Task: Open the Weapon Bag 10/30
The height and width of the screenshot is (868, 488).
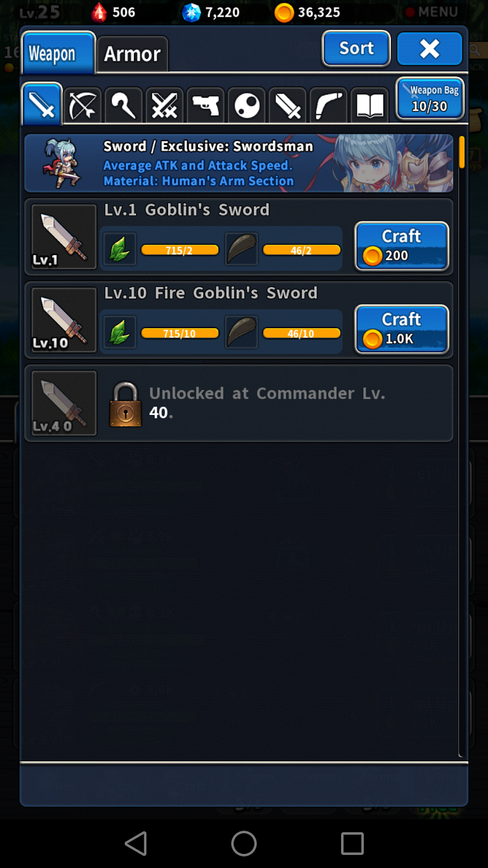Action: [x=430, y=98]
